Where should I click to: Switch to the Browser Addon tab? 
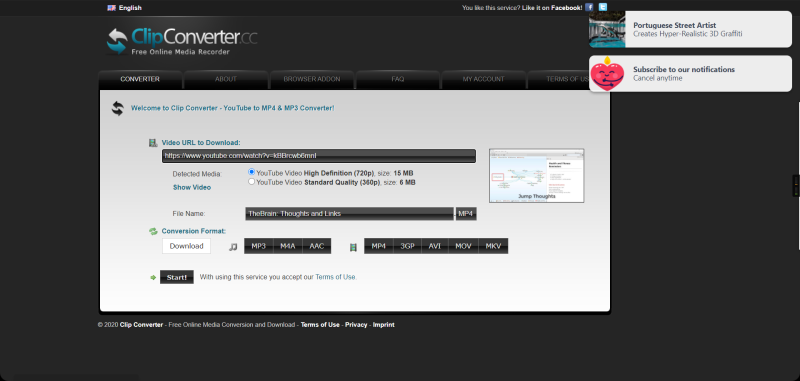312,79
